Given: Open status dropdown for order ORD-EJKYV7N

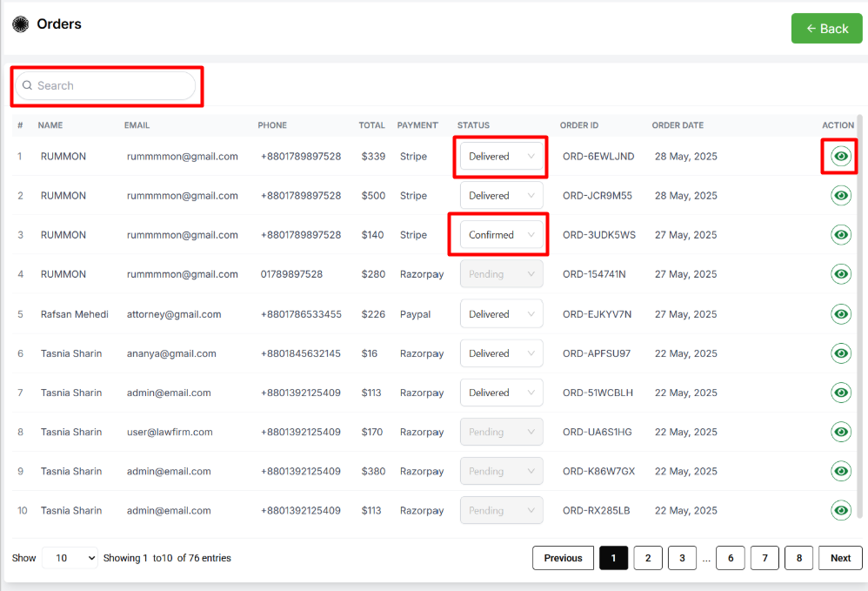Looking at the screenshot, I should click(502, 314).
